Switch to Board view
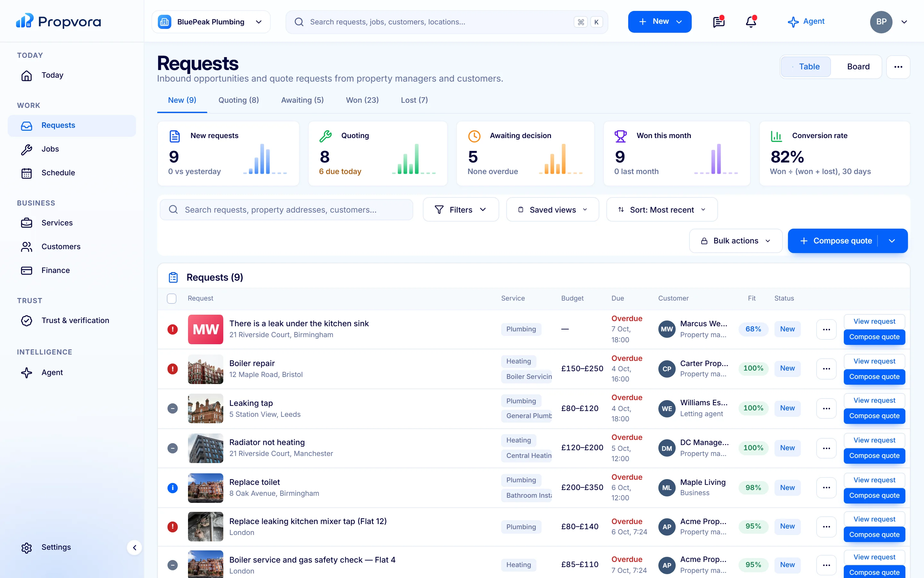The image size is (924, 578). point(858,67)
